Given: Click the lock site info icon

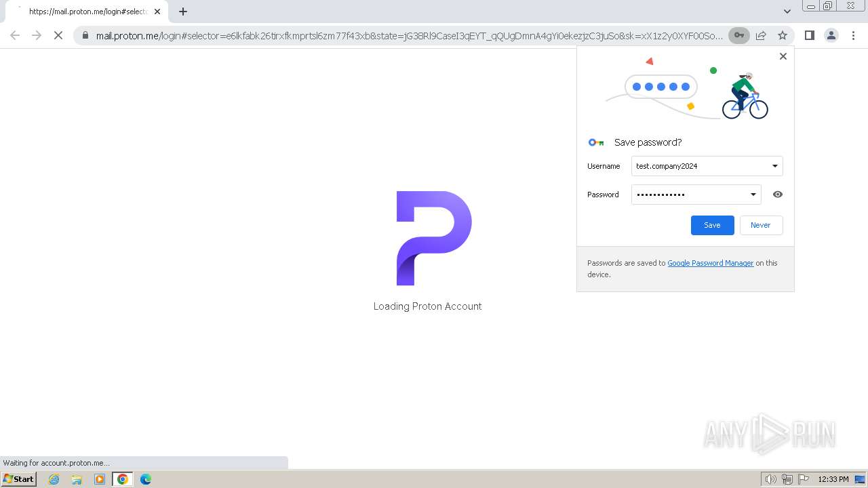Looking at the screenshot, I should tap(85, 35).
